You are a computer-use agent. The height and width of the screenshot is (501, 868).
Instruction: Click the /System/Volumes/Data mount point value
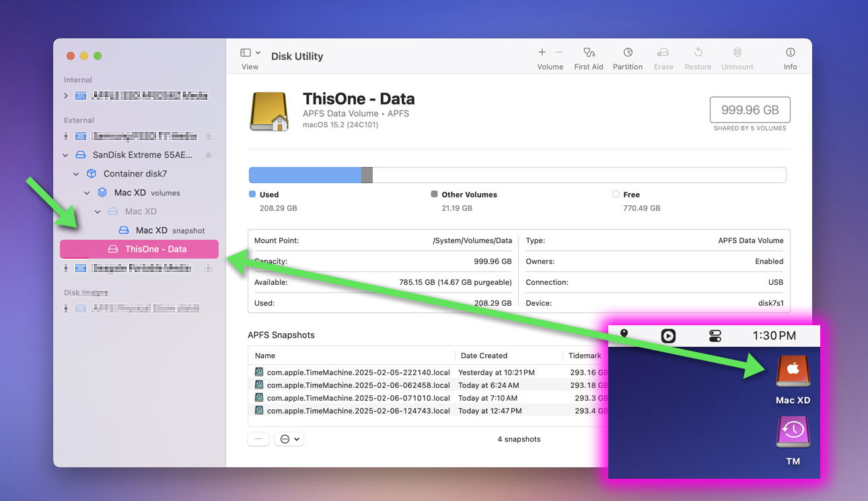click(472, 240)
